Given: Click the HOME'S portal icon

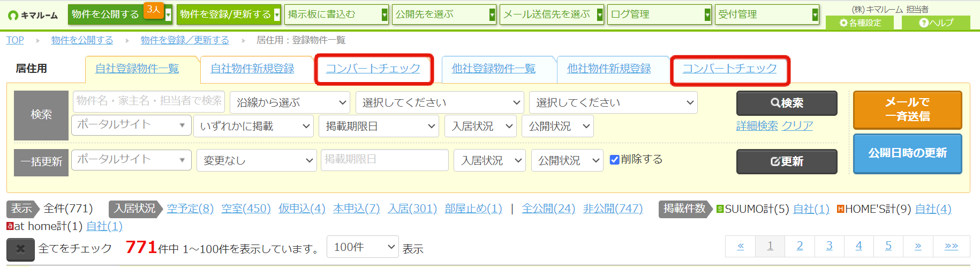Looking at the screenshot, I should (x=840, y=209).
